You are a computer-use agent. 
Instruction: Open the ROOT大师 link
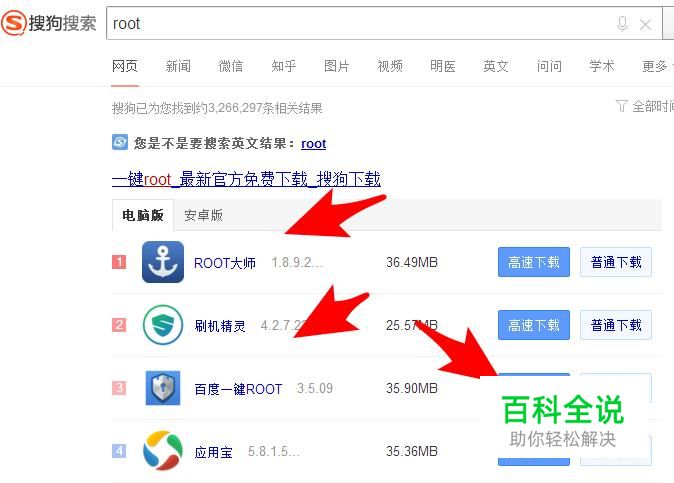(x=225, y=263)
